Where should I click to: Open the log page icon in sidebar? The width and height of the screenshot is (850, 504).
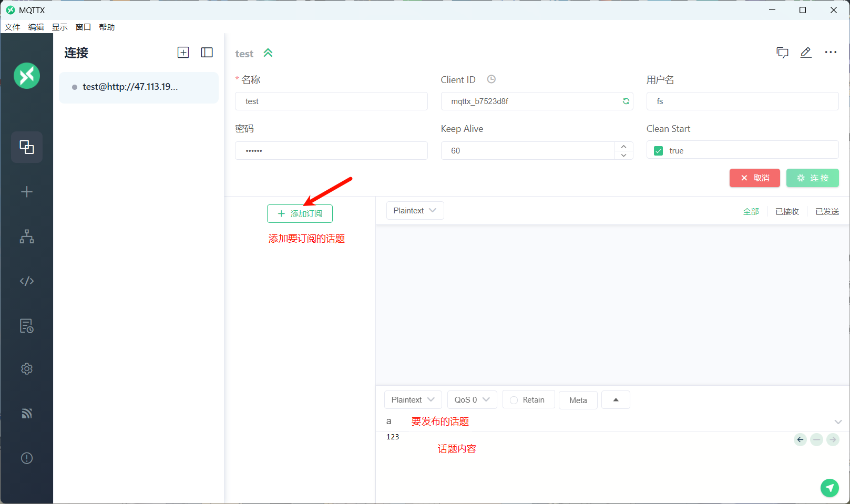(27, 326)
